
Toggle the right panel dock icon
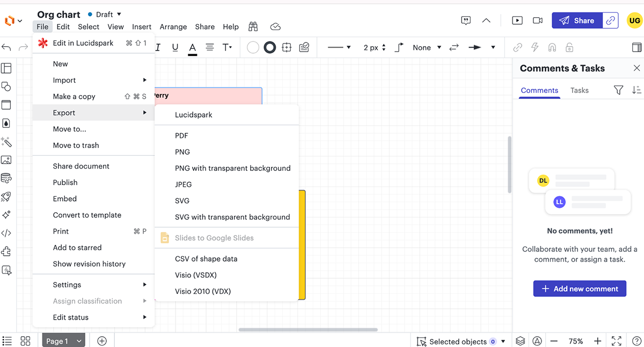coord(635,48)
